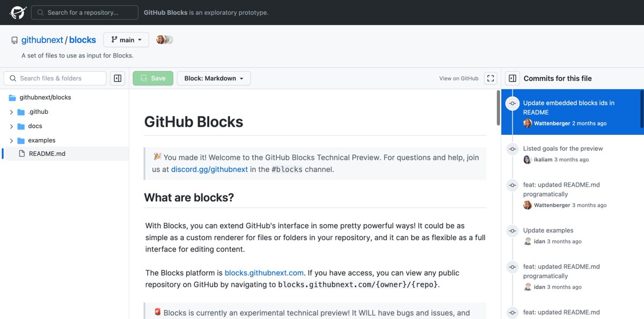Expand the examples folder chevron
Screen dimensions: 644x319
(x=11, y=140)
